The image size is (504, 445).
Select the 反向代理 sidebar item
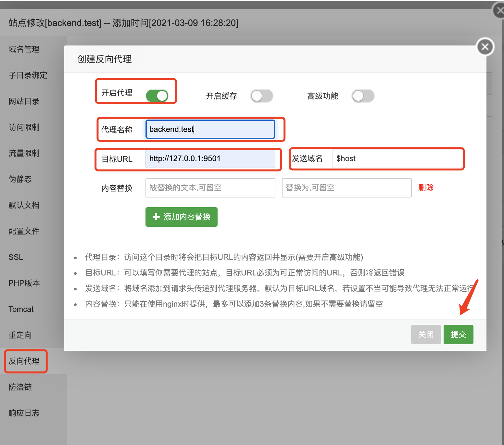tap(24, 361)
